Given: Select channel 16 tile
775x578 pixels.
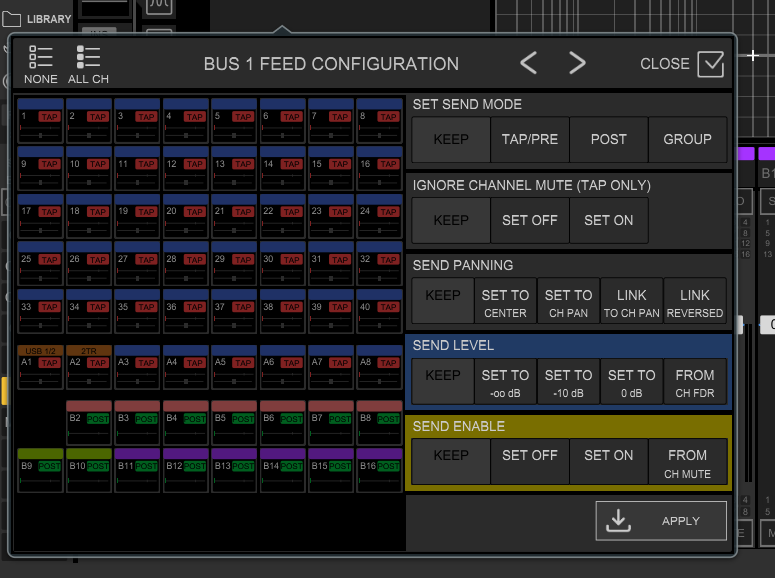Looking at the screenshot, I should pyautogui.click(x=379, y=168).
